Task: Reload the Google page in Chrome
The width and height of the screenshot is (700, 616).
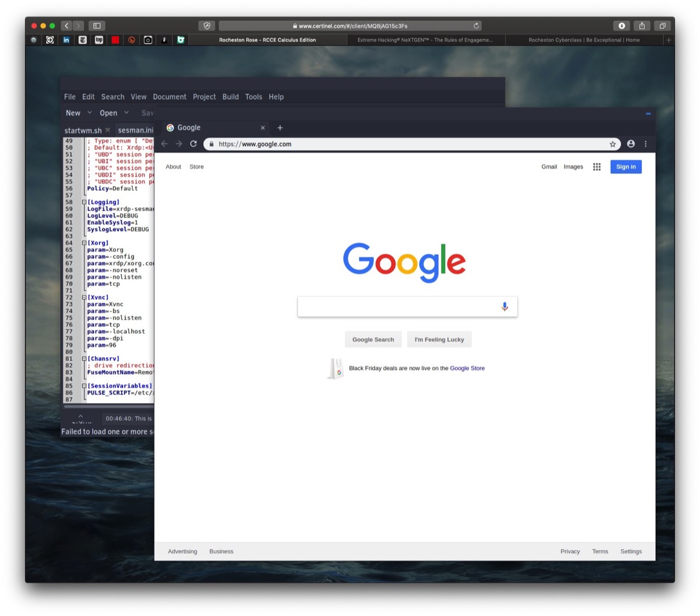Action: 194,144
